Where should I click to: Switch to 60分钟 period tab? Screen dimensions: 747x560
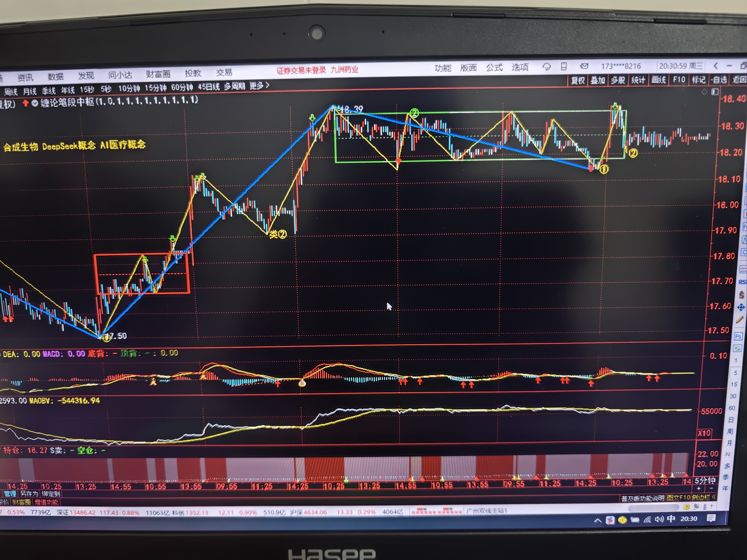(182, 87)
